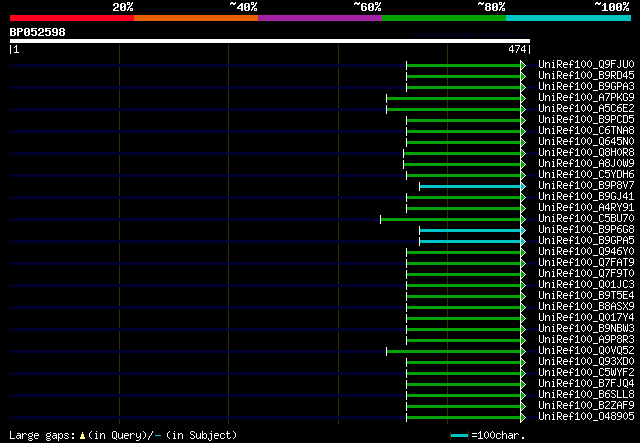Select the UniRef100_O48905 hit label
640x443 pixels.
click(586, 417)
